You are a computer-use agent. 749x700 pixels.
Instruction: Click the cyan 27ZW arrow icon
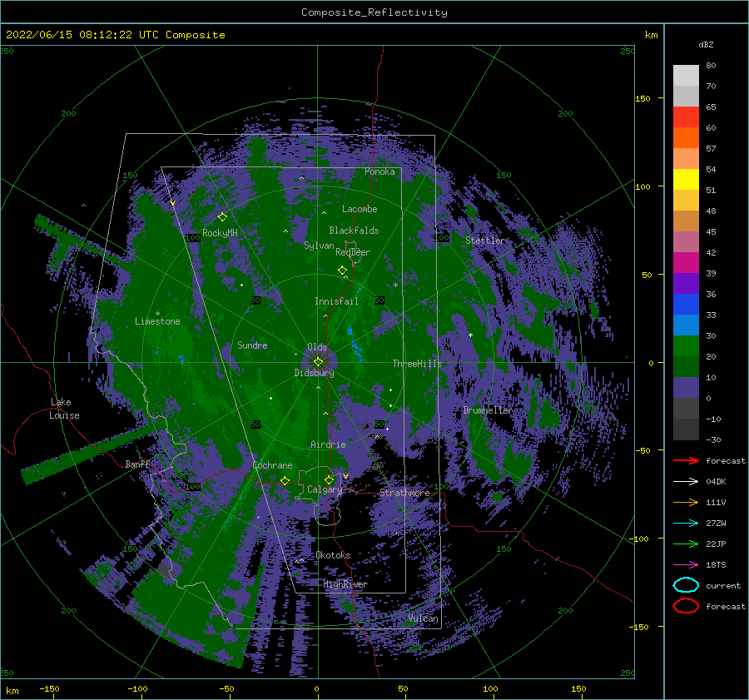click(686, 524)
